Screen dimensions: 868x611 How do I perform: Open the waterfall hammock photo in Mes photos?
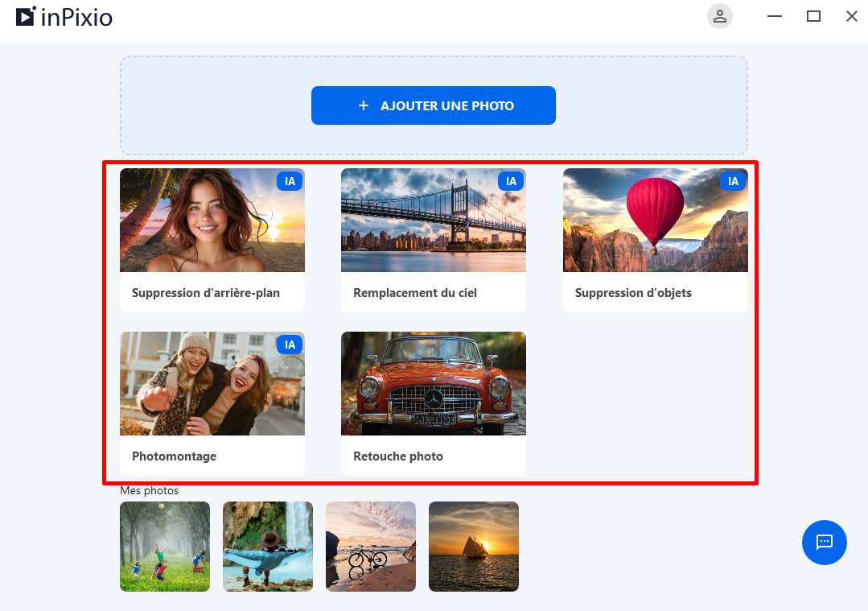(268, 547)
